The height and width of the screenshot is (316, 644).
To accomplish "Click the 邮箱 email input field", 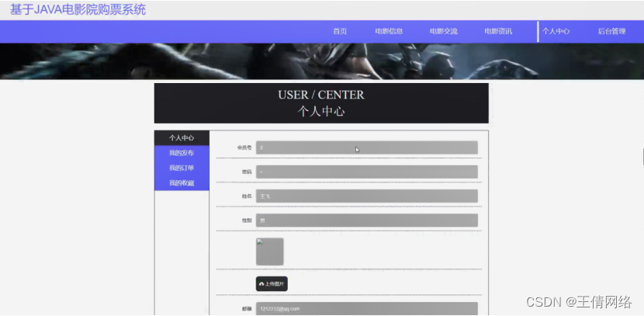I will coord(366,309).
